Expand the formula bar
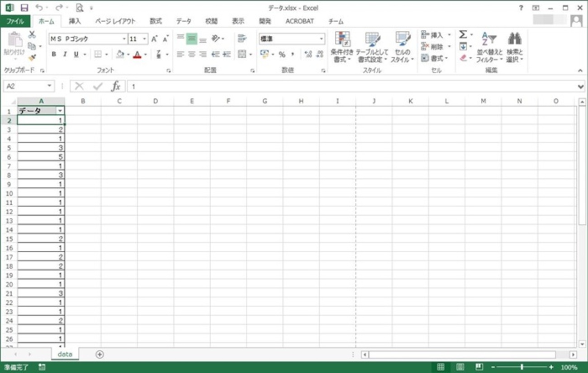 (x=581, y=86)
